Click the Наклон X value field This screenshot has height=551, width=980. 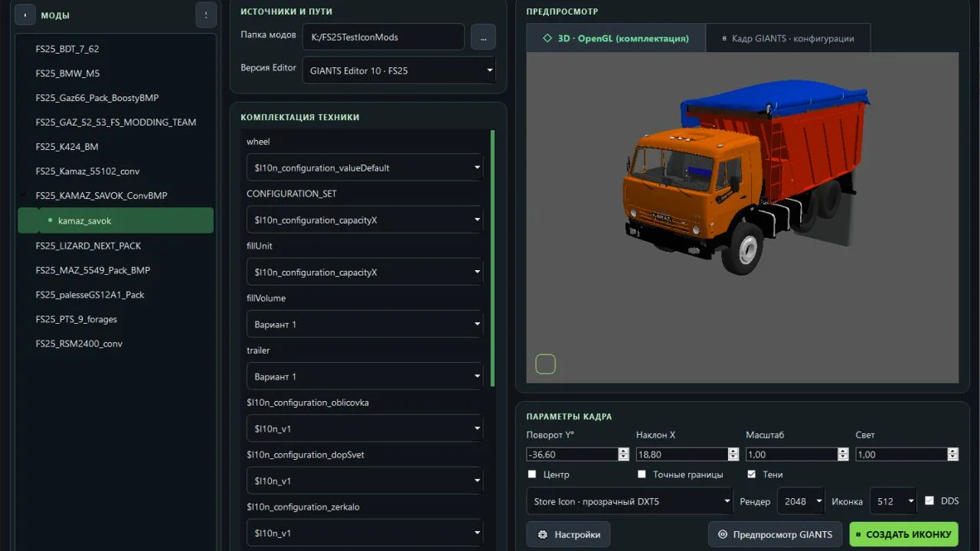(681, 454)
